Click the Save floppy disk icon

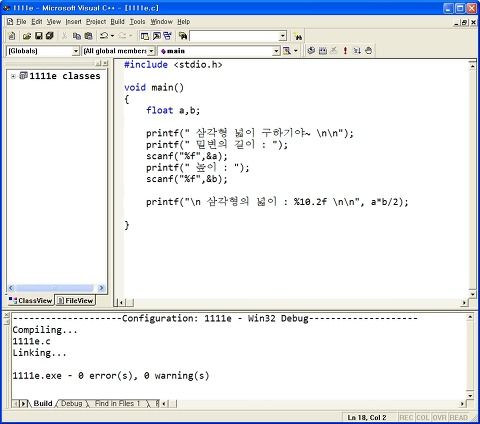click(x=39, y=36)
